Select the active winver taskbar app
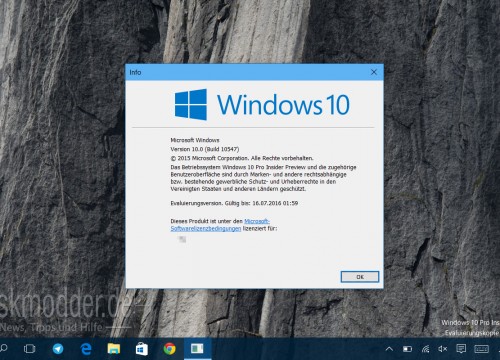 tap(197, 349)
